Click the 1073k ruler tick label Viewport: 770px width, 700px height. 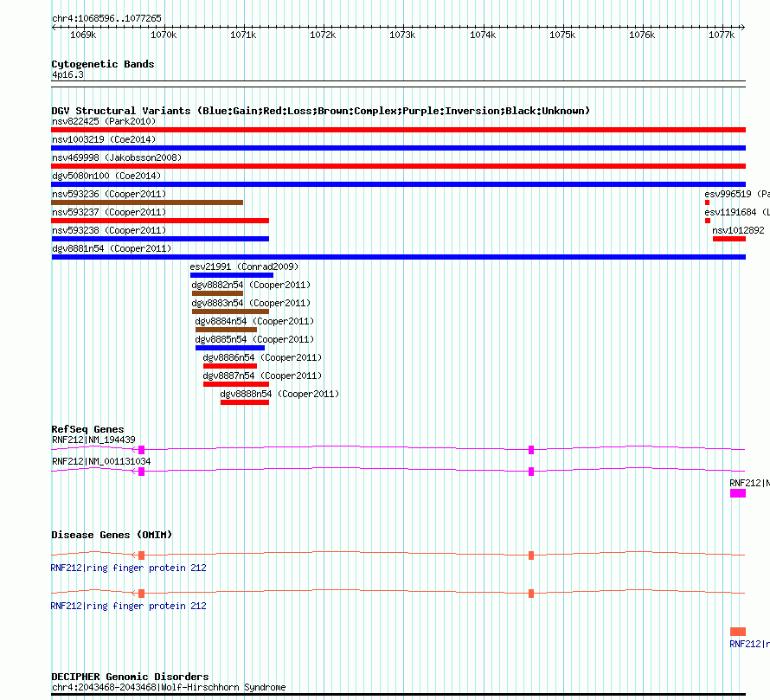(402, 35)
